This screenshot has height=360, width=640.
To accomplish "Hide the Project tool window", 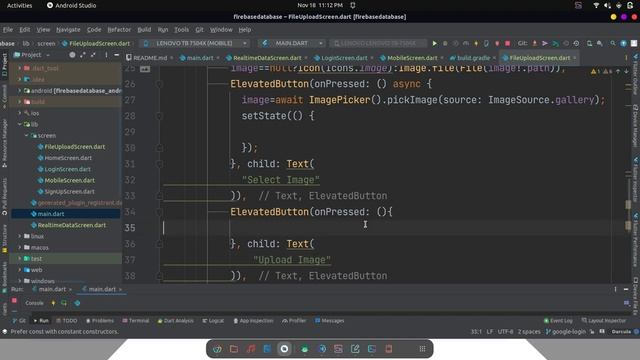I will coord(117,55).
